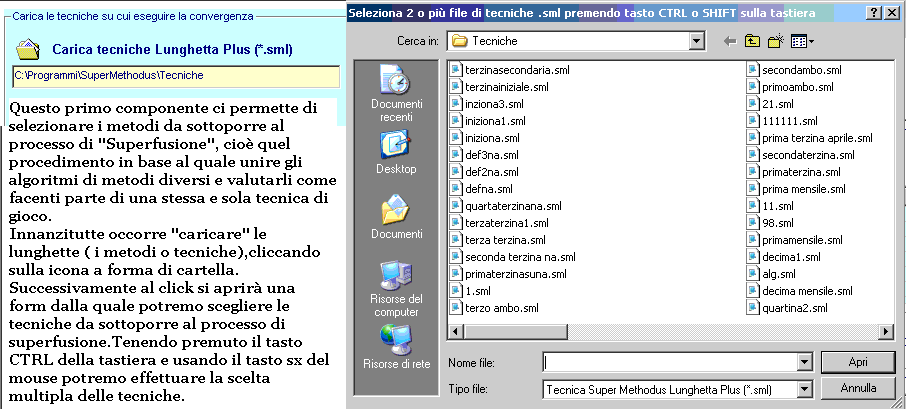
Task: Select file iniziona1.sml
Action: (x=488, y=121)
